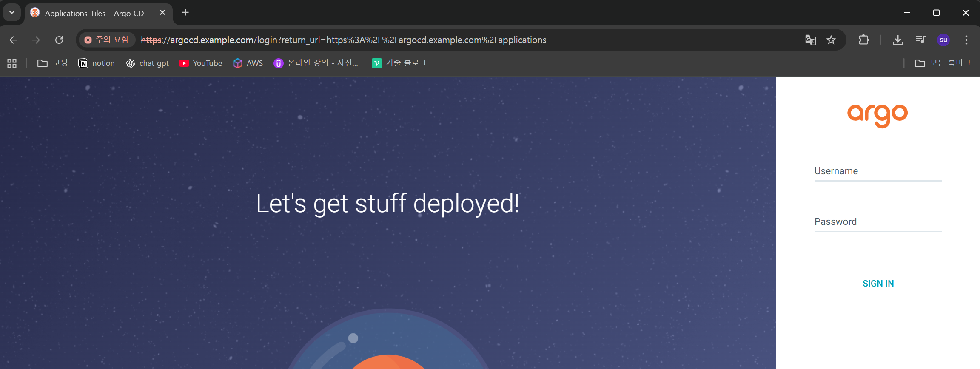
Task: Bookmark this page with the star
Action: [x=831, y=40]
